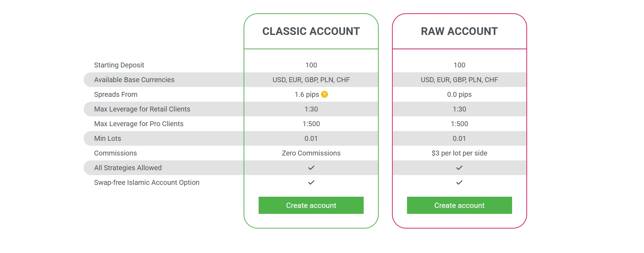The width and height of the screenshot is (644, 253).
Task: Click Create account under Classic Account
Action: tap(311, 205)
